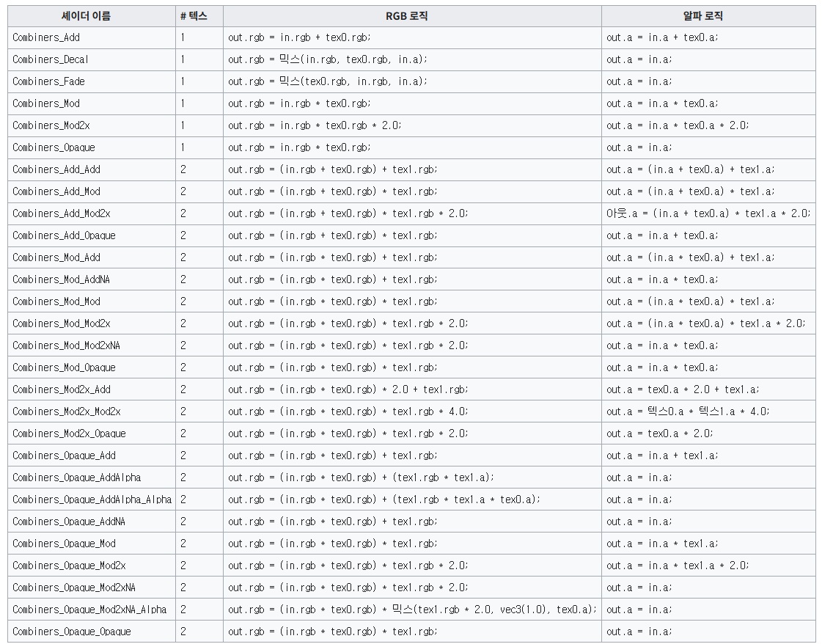Click the # 텍스 column header
The width and height of the screenshot is (833, 644).
point(194,16)
